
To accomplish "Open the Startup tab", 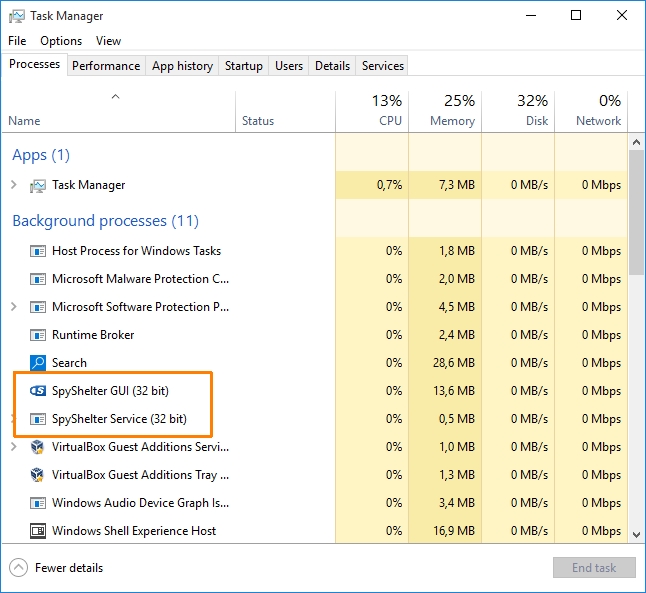I will [x=244, y=66].
